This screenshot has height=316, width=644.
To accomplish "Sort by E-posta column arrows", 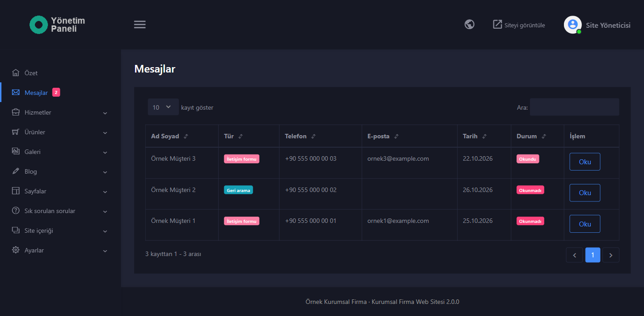I will point(396,137).
